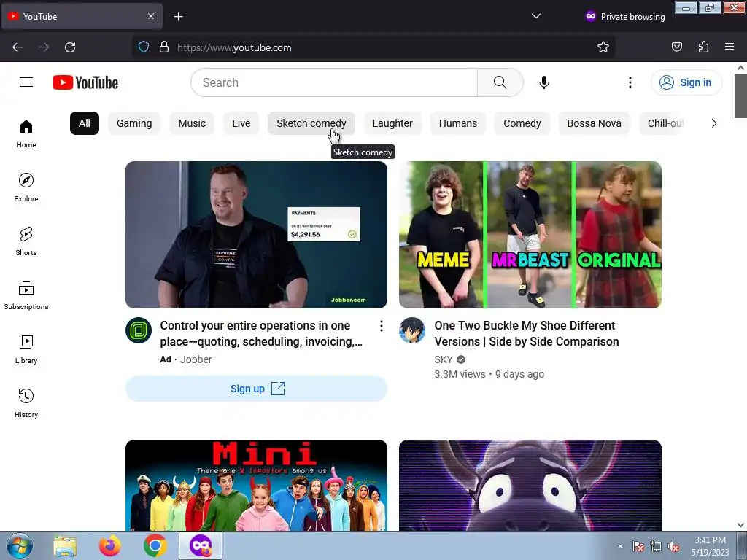Start voice search with the microphone icon
The image size is (747, 560).
pos(544,82)
